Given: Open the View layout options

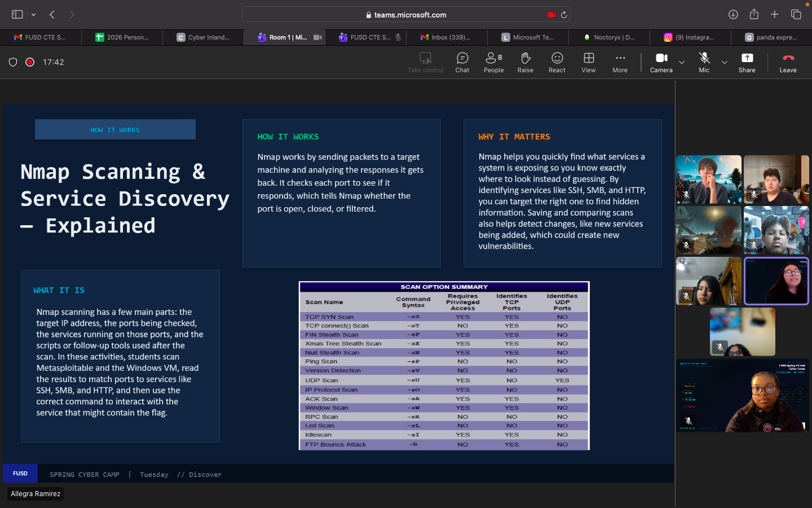Looking at the screenshot, I should point(588,62).
